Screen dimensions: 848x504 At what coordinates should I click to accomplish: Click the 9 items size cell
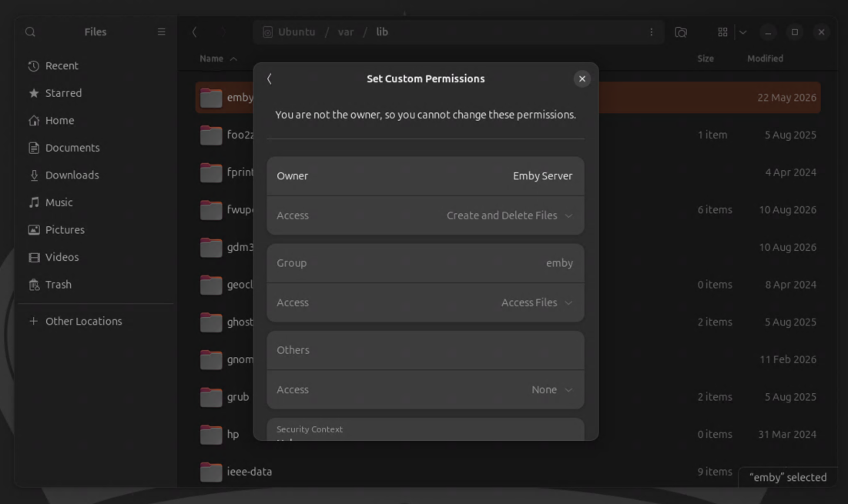tap(715, 472)
